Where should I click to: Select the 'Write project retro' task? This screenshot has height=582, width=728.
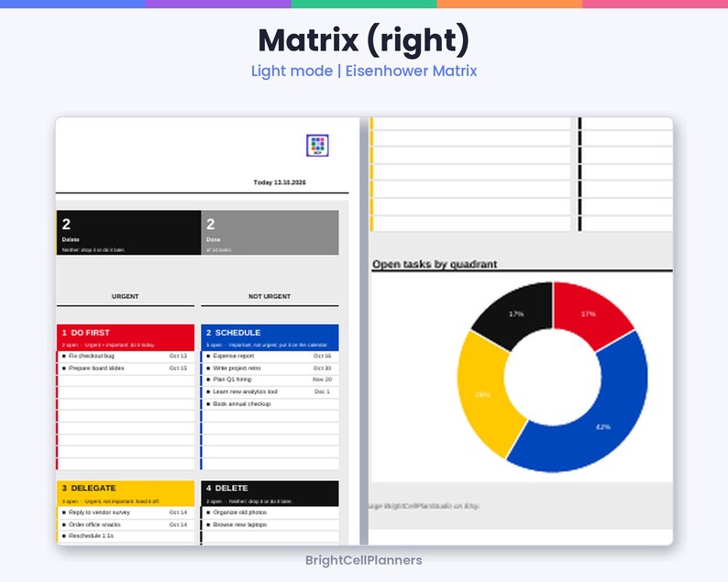[x=237, y=368]
